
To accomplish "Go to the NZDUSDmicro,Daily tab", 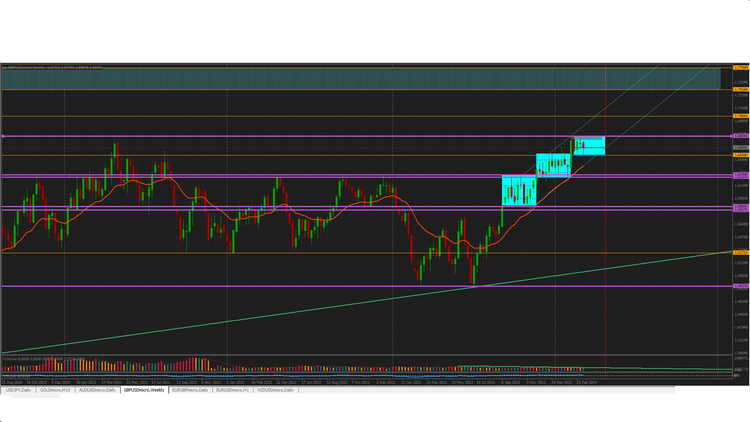I will [x=276, y=390].
